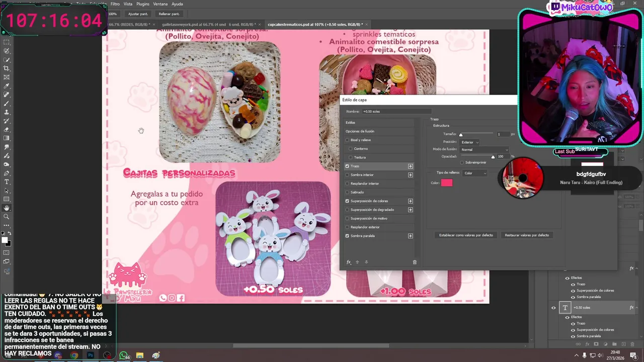
Task: Select the Spot Healing Brush tool
Action: point(7,95)
